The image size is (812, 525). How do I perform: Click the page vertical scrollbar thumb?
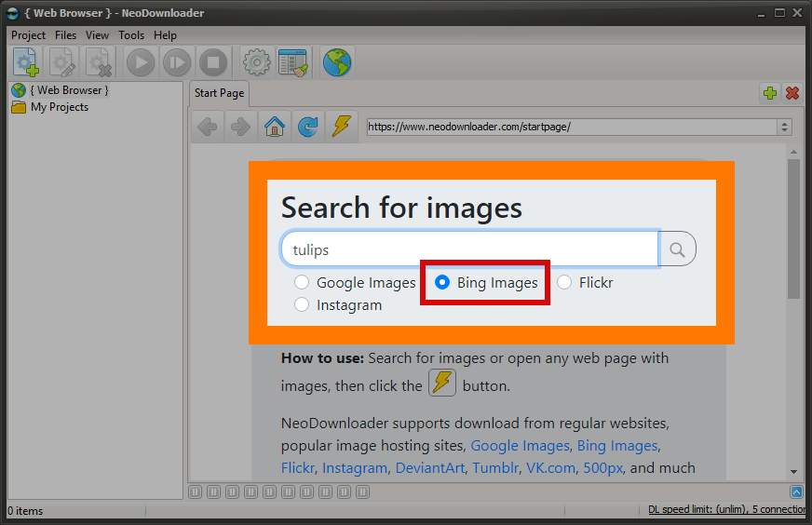click(x=793, y=229)
